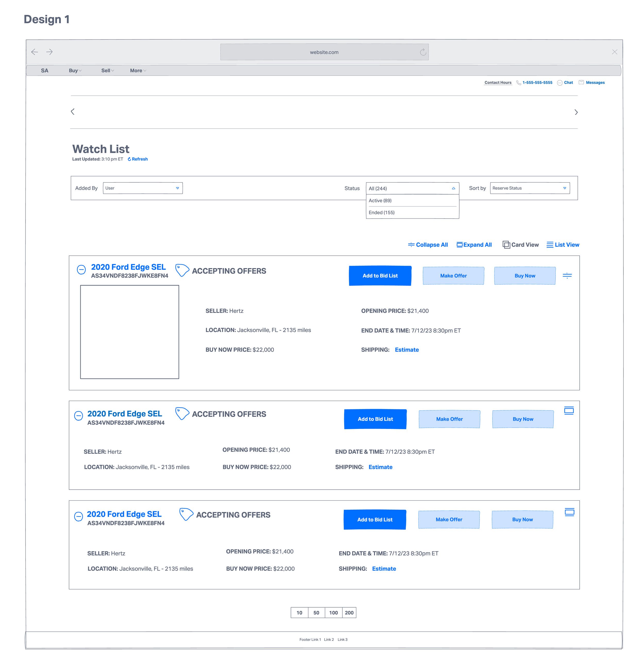This screenshot has height=664, width=644.
Task: Open third 2020 Ford Edge SEL title
Action: (124, 514)
